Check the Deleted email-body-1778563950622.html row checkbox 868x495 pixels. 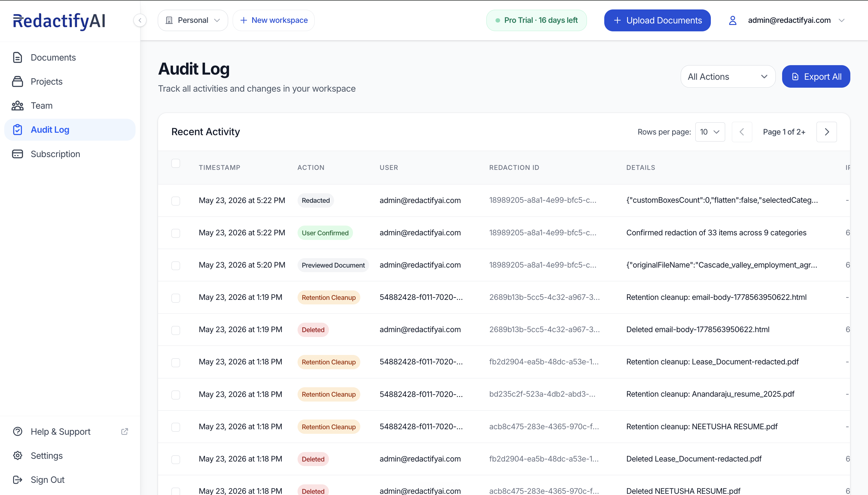click(x=175, y=330)
